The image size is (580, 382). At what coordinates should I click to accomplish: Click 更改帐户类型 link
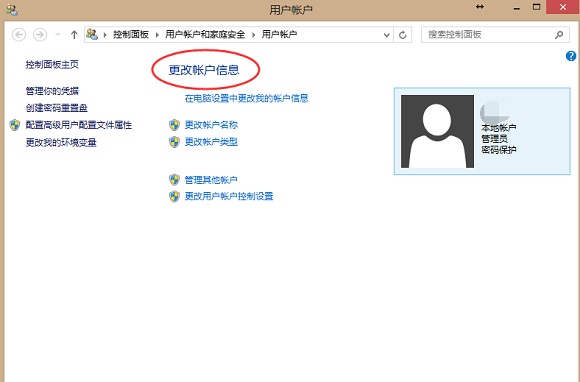point(211,142)
